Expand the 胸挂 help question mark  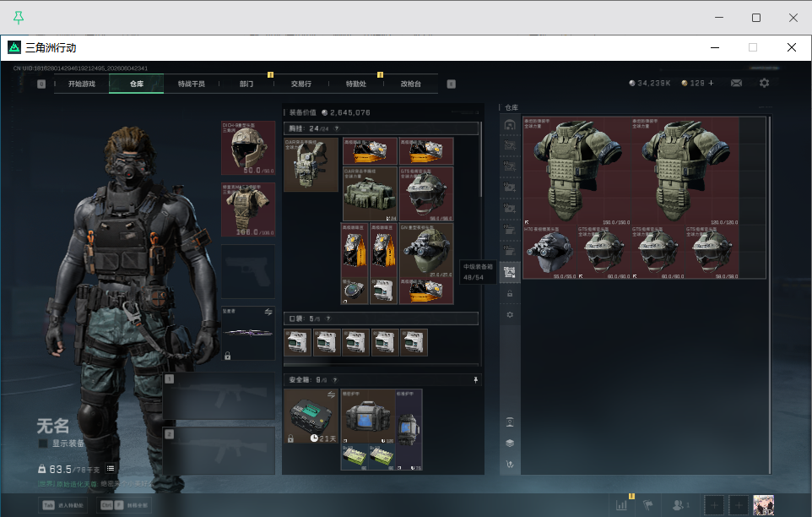click(x=337, y=128)
